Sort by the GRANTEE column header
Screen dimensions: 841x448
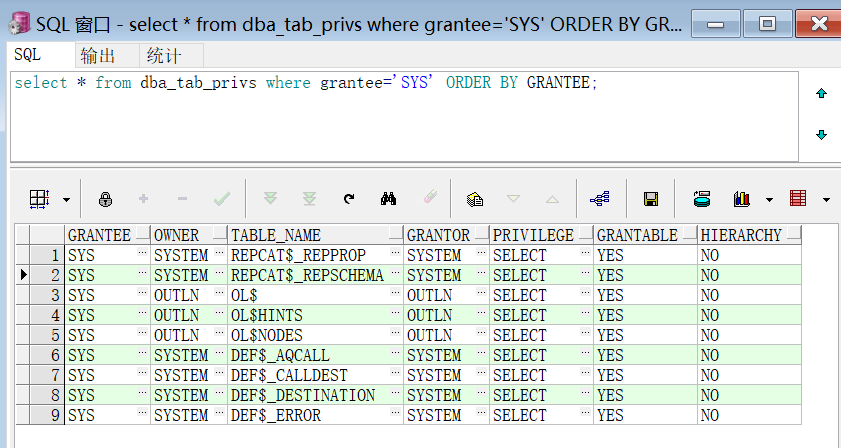pos(107,235)
